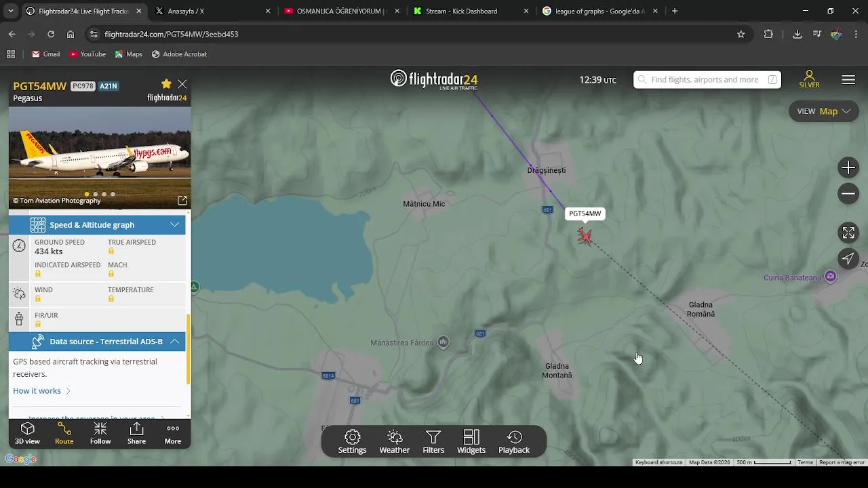Open the Widgets panel

(471, 442)
